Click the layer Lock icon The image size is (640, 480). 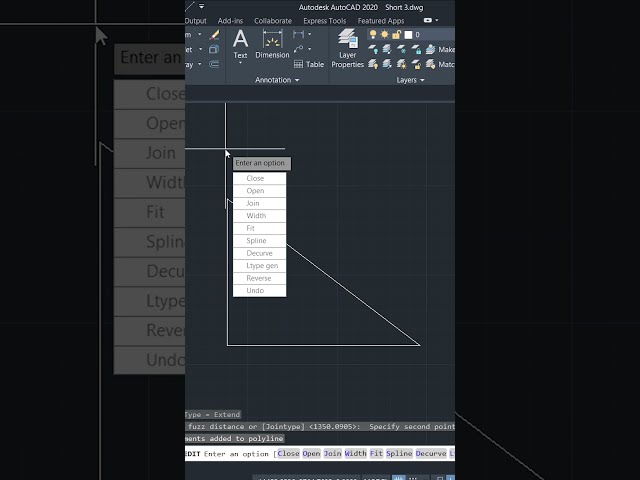[416, 49]
